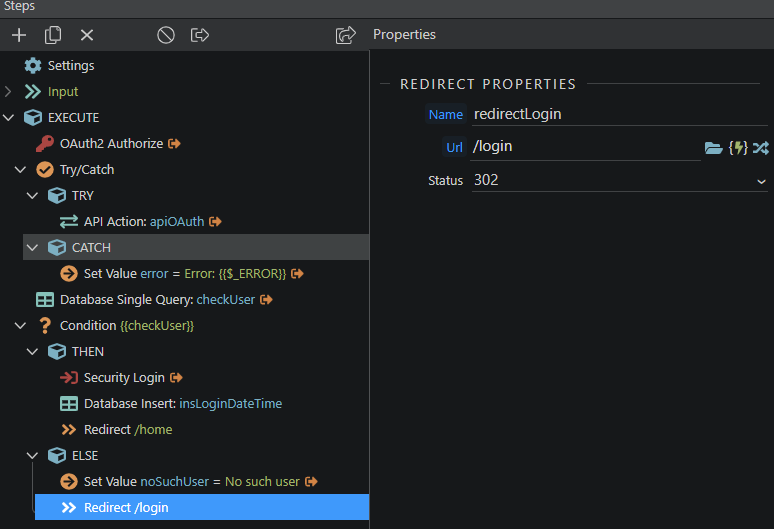
Task: Open the Status 302 dropdown
Action: (619, 181)
